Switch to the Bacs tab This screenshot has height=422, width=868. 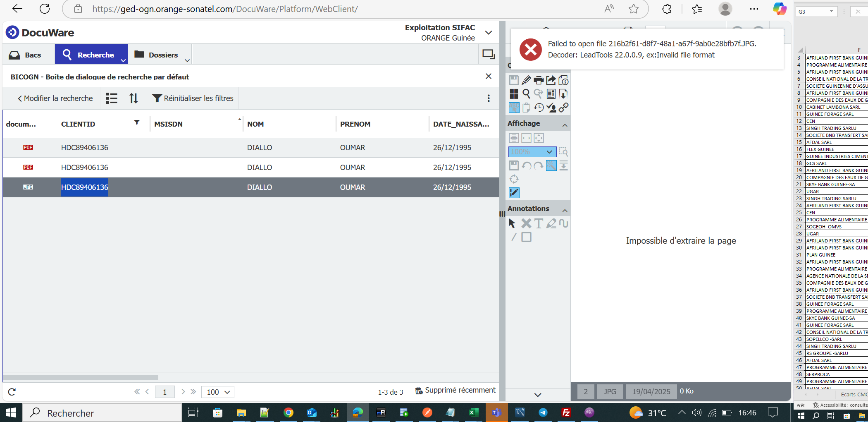(26, 55)
